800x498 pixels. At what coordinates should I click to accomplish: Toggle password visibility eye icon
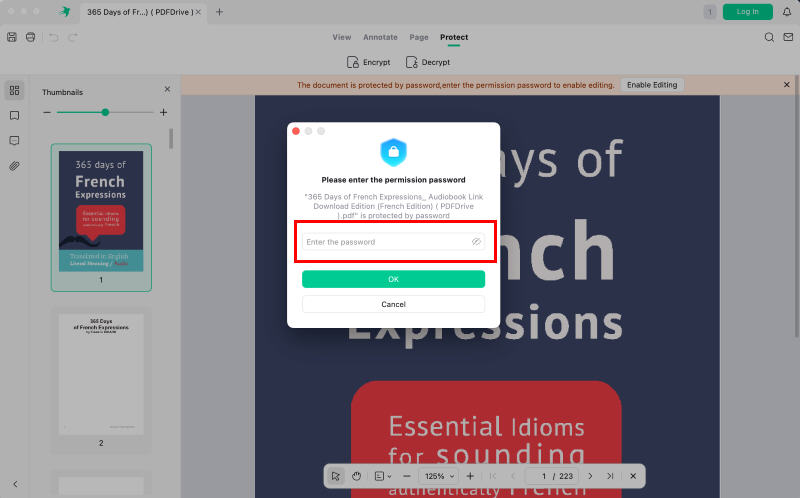click(x=476, y=242)
